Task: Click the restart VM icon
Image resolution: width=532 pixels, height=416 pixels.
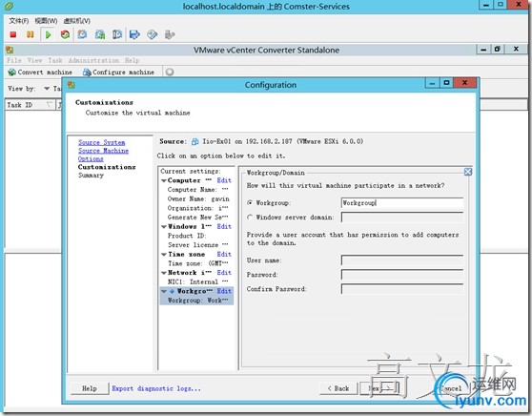Action: (65, 34)
